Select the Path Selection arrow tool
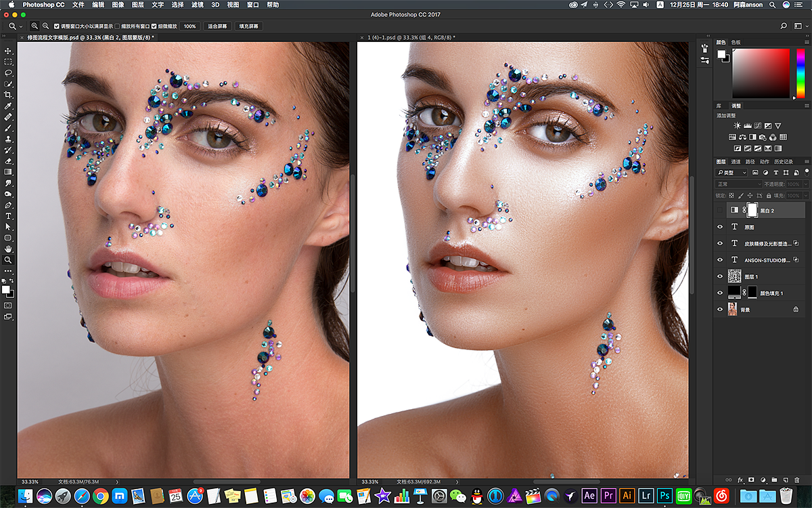The image size is (812, 508). tap(8, 227)
